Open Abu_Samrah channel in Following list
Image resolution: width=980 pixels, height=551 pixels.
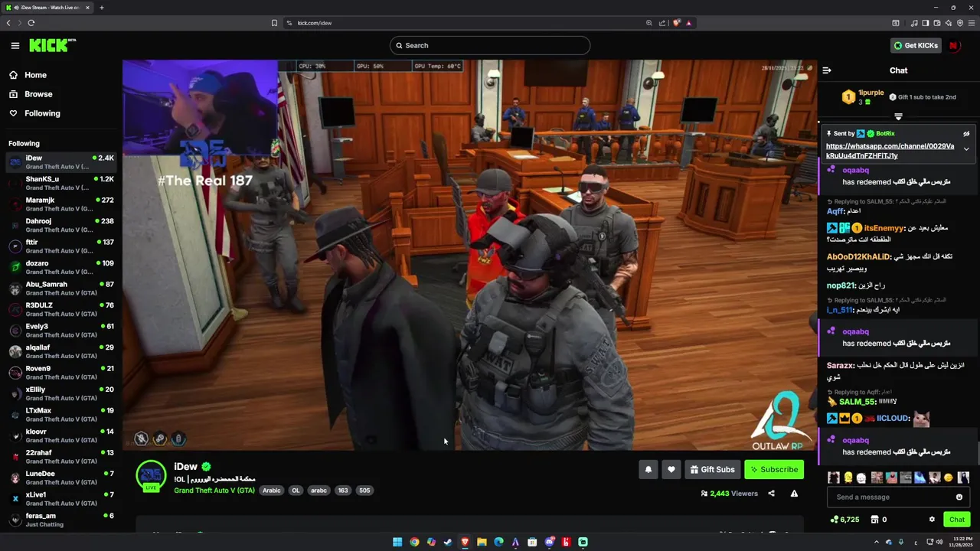[x=60, y=289]
